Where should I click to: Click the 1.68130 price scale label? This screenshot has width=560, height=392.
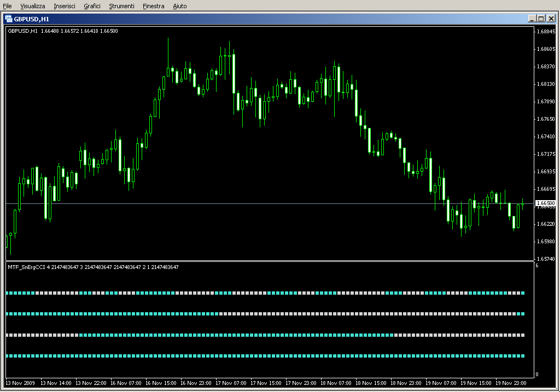pyautogui.click(x=546, y=84)
